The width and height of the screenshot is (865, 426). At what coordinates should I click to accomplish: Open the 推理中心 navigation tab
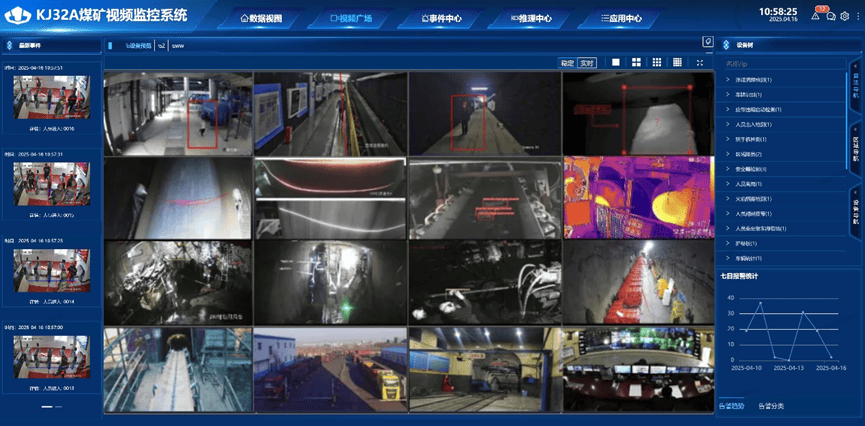pos(531,18)
